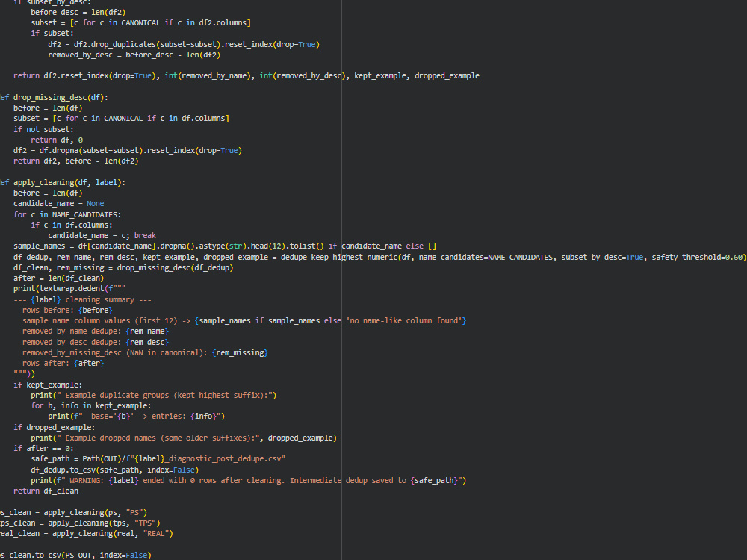
Task: Click the "sample name column values (first 12)" line
Action: [x=244, y=321]
